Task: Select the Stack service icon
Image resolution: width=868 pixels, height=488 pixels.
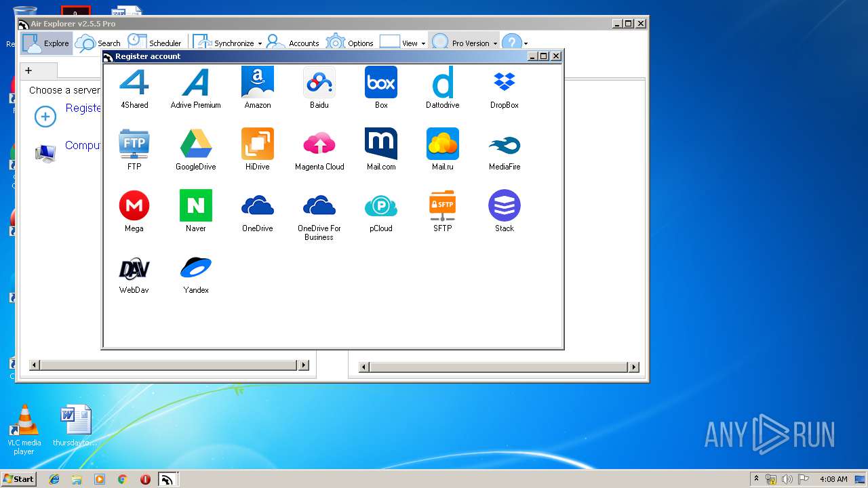Action: tap(505, 205)
